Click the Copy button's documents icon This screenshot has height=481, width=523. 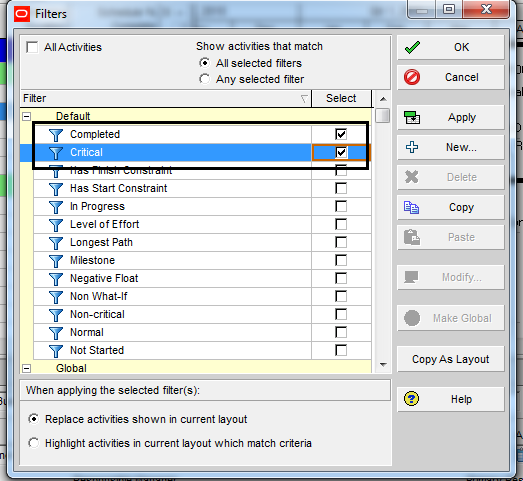tap(411, 207)
